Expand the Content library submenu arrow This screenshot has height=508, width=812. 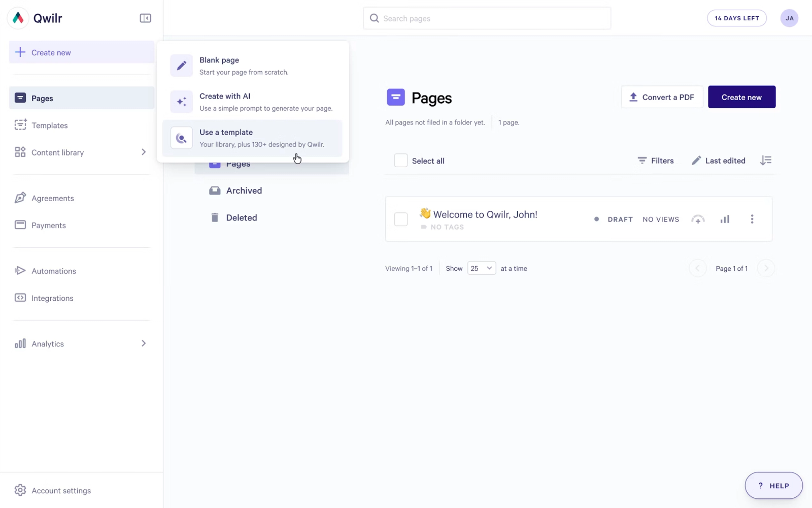click(144, 152)
